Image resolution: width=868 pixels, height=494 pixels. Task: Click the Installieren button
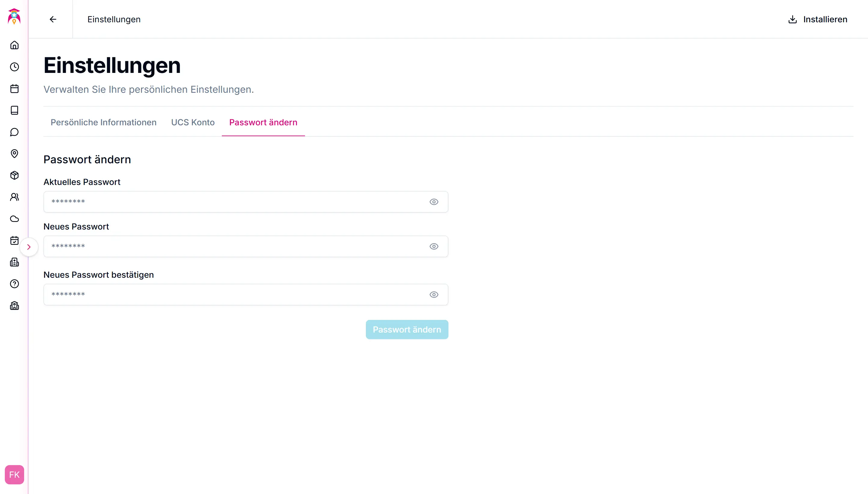pos(817,19)
